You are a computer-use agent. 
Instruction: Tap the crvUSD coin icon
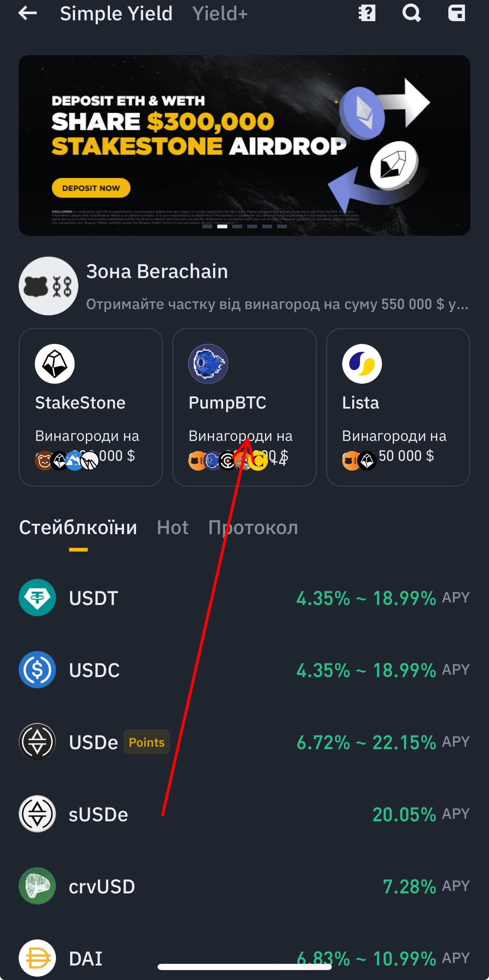[37, 886]
